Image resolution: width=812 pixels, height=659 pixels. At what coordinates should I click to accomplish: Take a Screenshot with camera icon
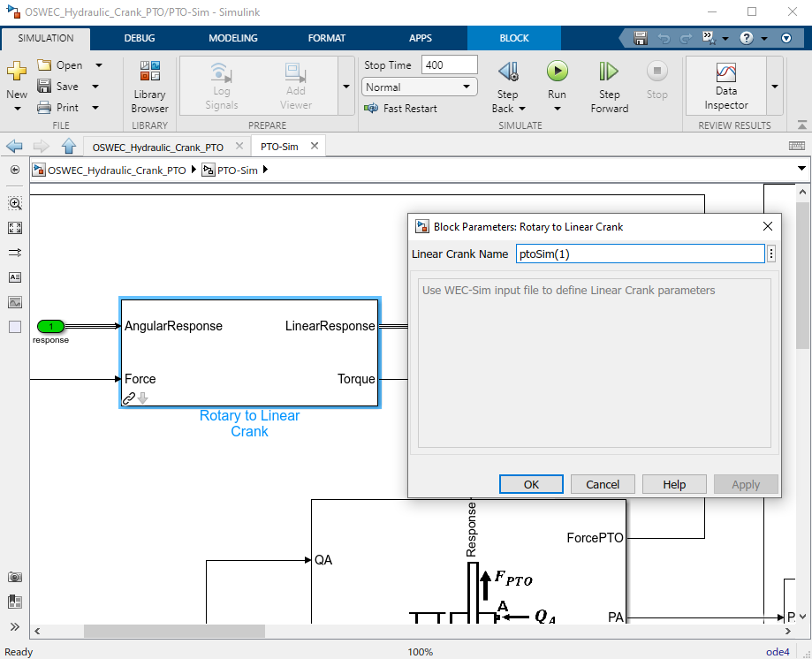(15, 577)
